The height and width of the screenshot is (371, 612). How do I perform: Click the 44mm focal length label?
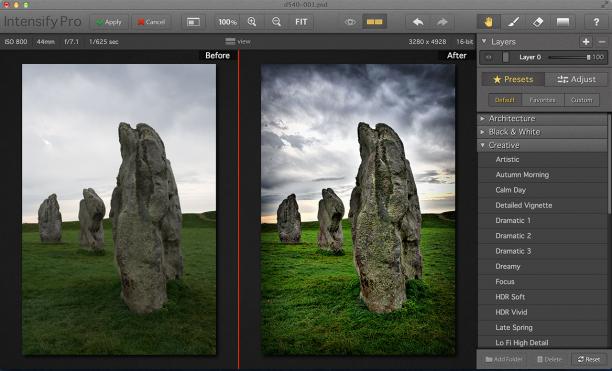(x=46, y=41)
